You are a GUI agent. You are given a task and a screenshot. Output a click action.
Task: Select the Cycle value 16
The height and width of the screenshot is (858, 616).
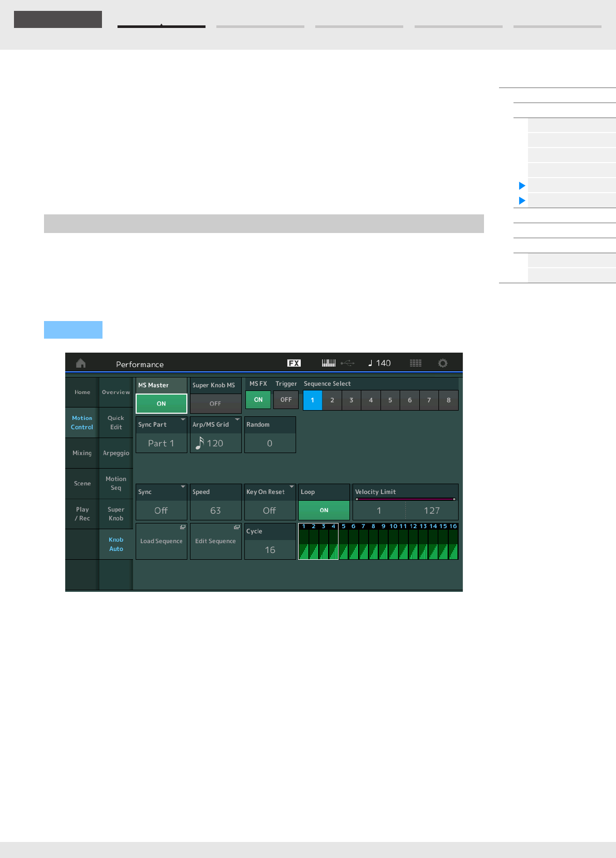pos(270,542)
